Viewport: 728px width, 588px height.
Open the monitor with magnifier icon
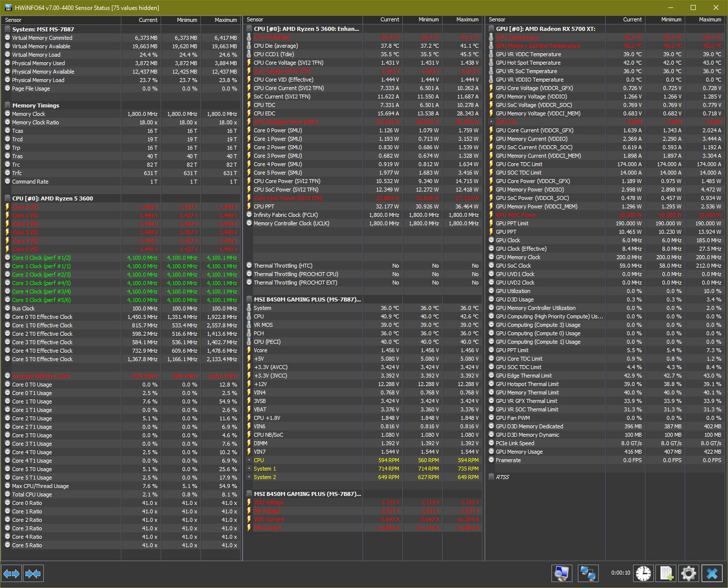(x=562, y=574)
